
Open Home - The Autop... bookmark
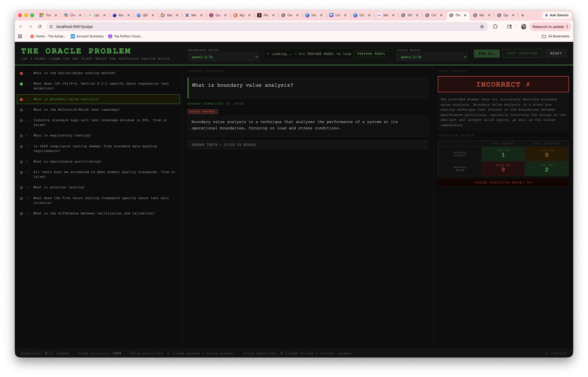point(48,36)
